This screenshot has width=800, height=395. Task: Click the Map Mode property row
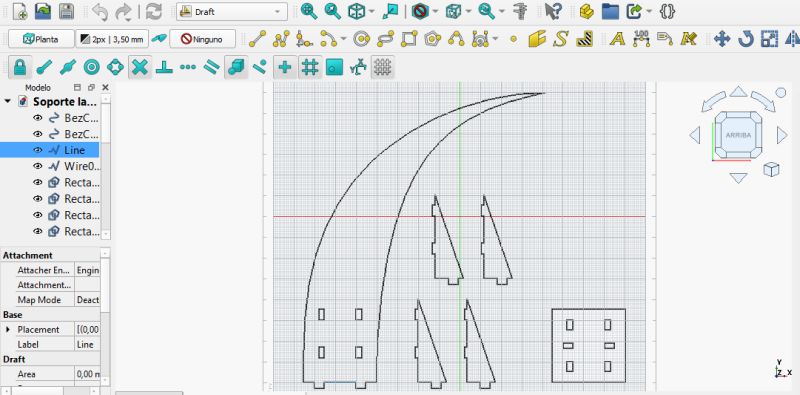pyautogui.click(x=51, y=300)
